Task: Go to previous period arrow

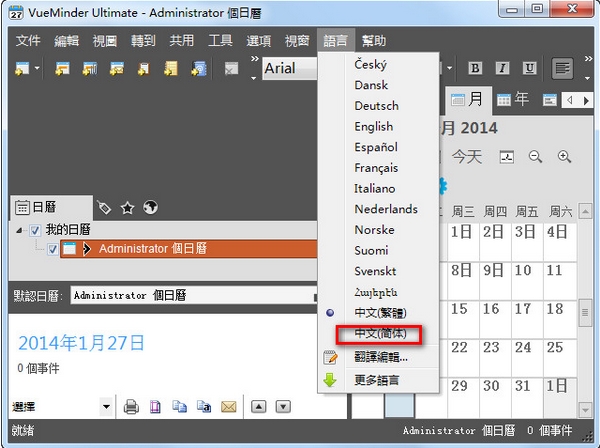Action: 570,101
